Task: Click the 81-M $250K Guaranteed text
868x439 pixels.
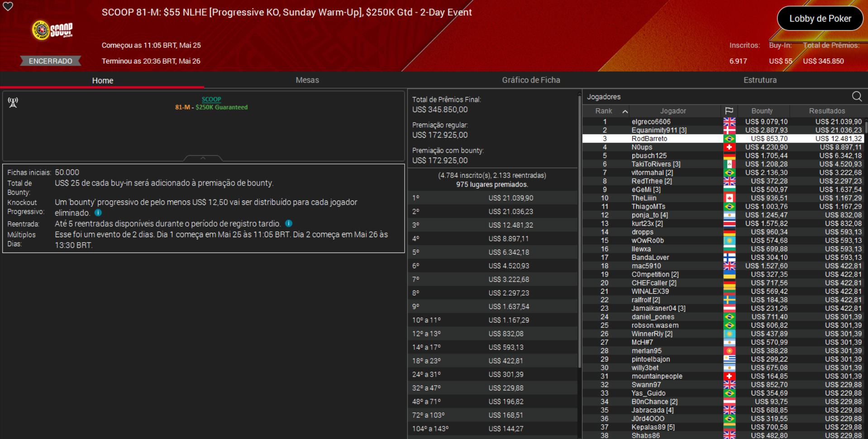Action: (211, 107)
